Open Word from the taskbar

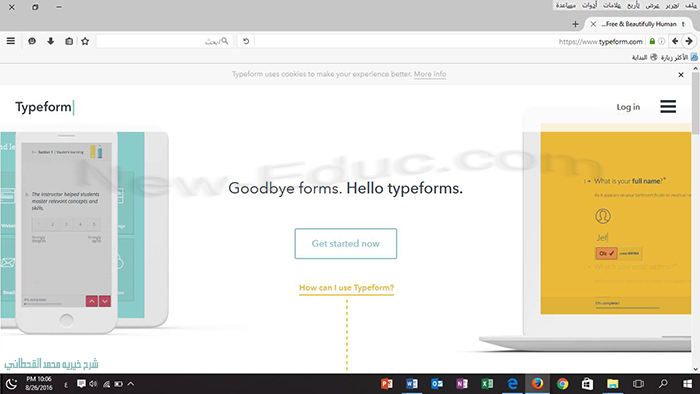[x=412, y=384]
